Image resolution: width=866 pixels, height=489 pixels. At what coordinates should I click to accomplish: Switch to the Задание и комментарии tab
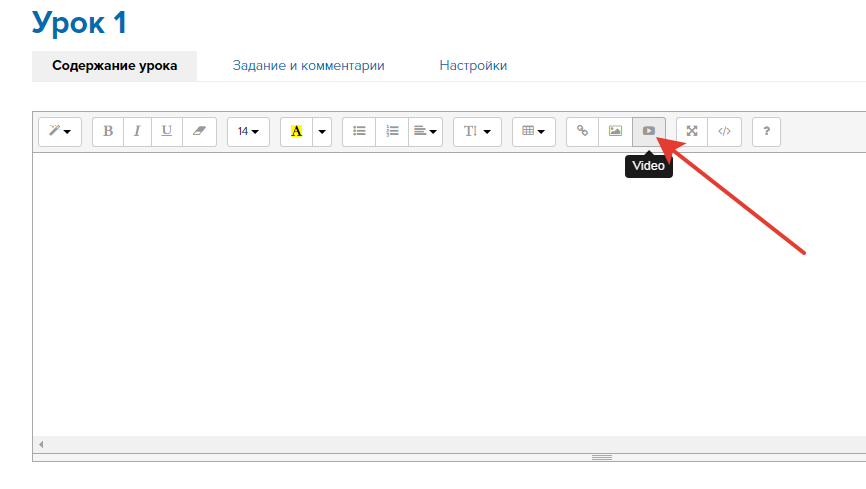pyautogui.click(x=308, y=66)
